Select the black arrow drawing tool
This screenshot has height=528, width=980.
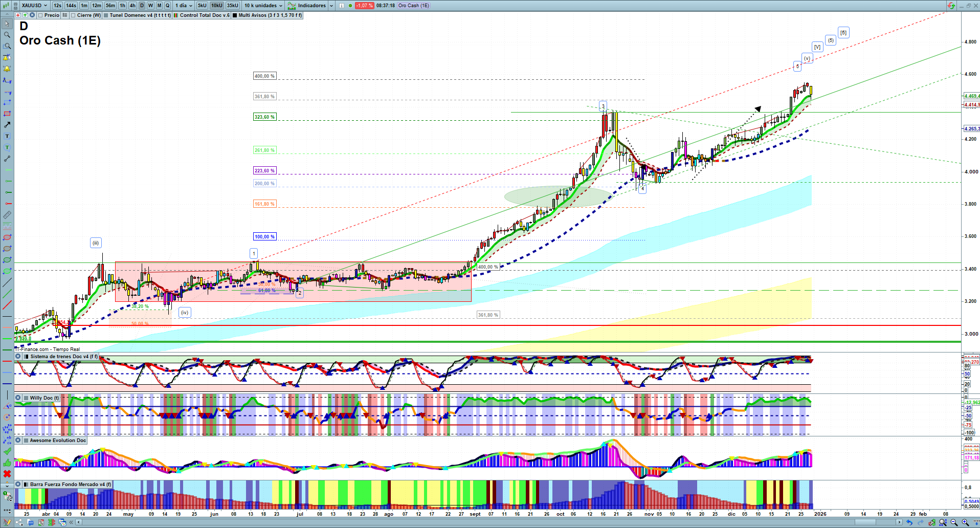(7, 125)
